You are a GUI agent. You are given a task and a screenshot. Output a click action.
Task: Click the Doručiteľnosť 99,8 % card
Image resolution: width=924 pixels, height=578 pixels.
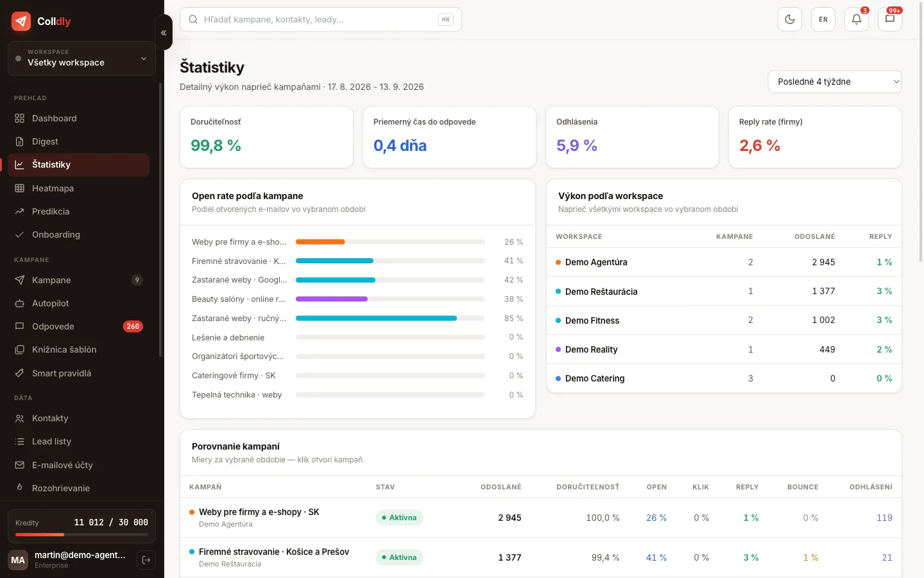267,137
